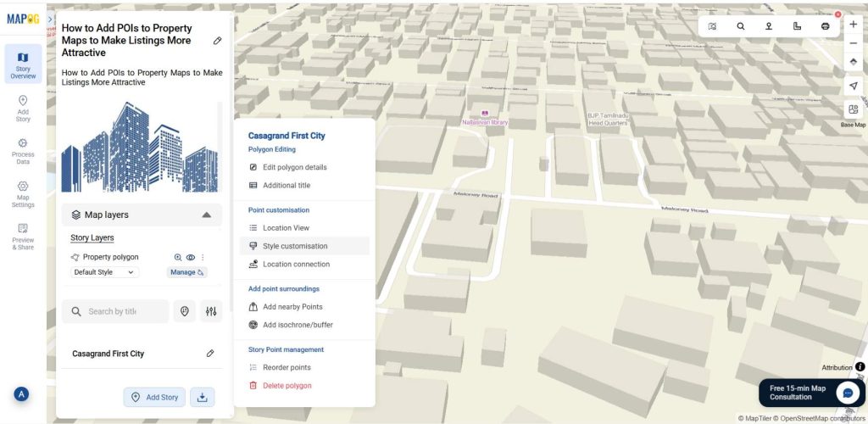Click the map search magnifier icon
The height and width of the screenshot is (424, 868).
(x=740, y=26)
